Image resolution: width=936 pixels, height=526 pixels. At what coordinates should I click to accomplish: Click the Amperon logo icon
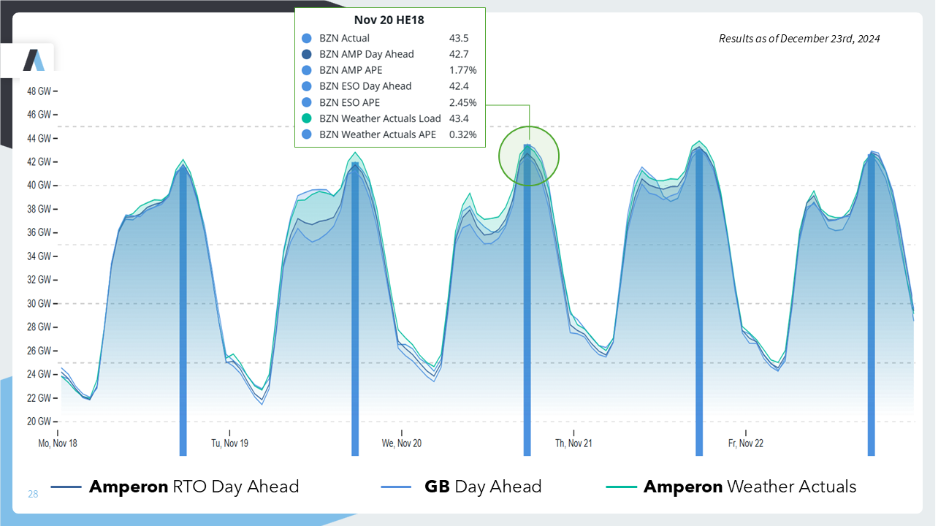pos(33,60)
